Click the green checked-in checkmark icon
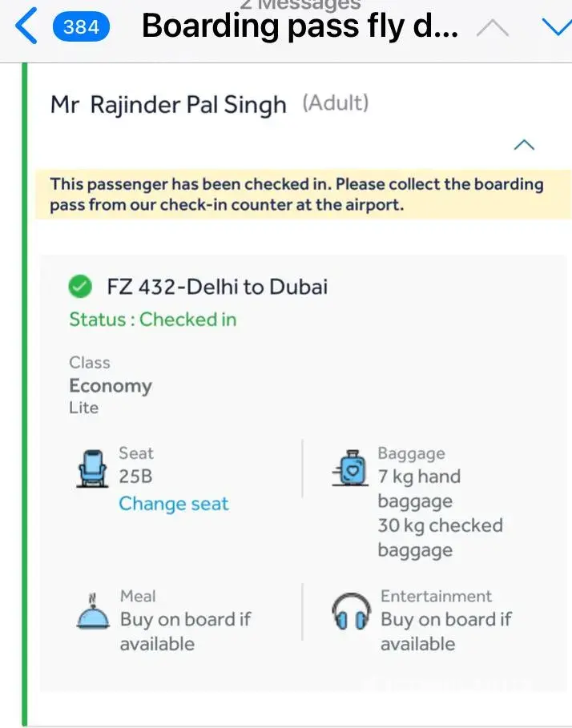The image size is (572, 728). [80, 286]
